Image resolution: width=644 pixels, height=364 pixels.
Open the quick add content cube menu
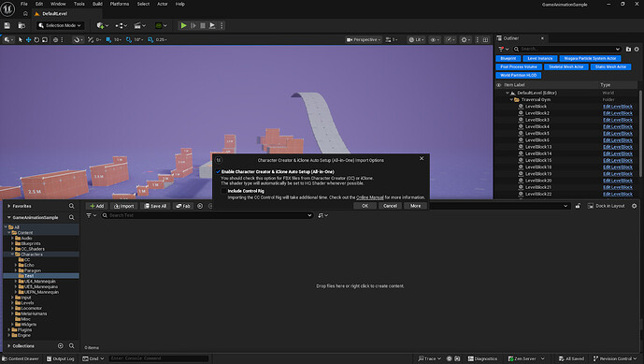tap(102, 25)
